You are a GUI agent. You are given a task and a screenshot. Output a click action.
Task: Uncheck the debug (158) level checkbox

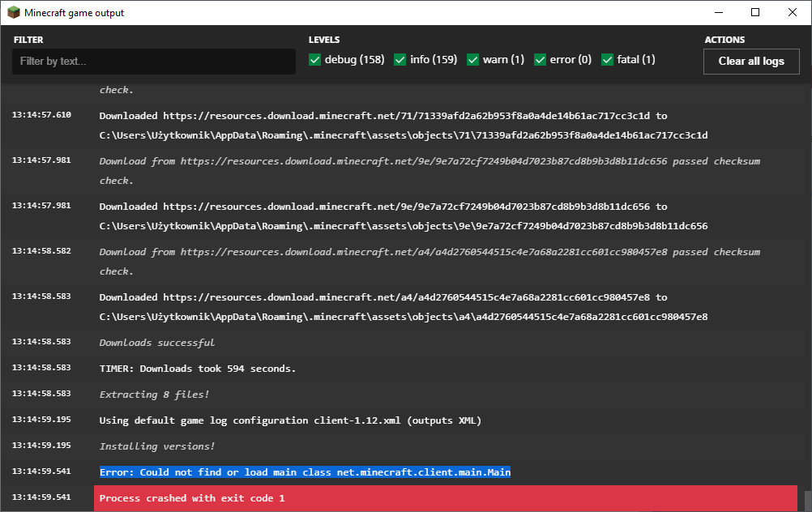click(315, 59)
